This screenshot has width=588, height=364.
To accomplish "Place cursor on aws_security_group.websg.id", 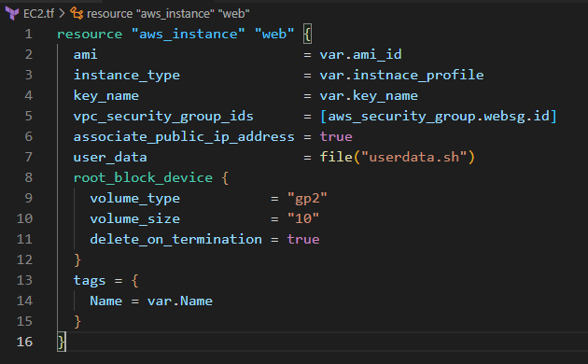I will [439, 117].
